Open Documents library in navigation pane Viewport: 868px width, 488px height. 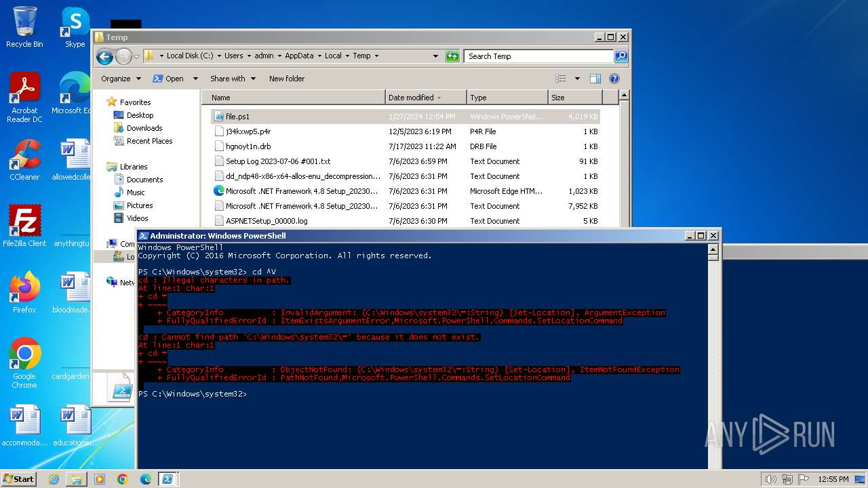point(144,180)
